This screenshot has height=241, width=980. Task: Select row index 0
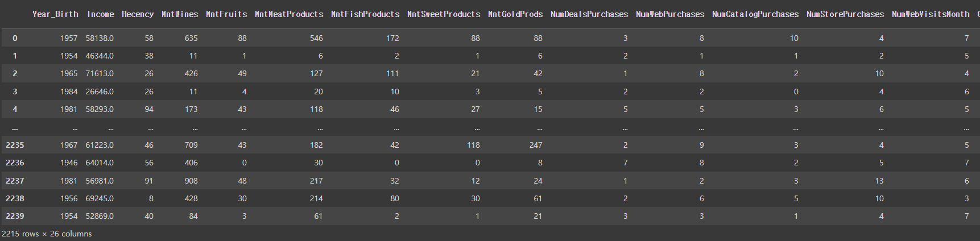[15, 38]
